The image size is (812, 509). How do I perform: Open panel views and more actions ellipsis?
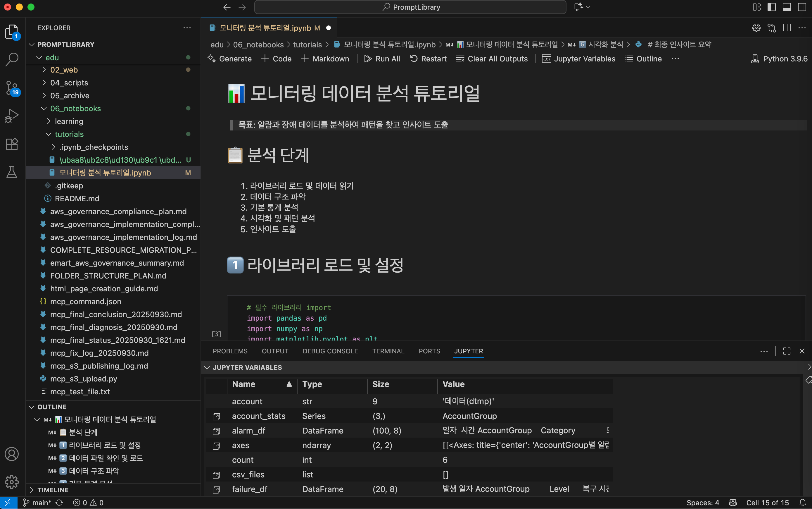pos(764,351)
